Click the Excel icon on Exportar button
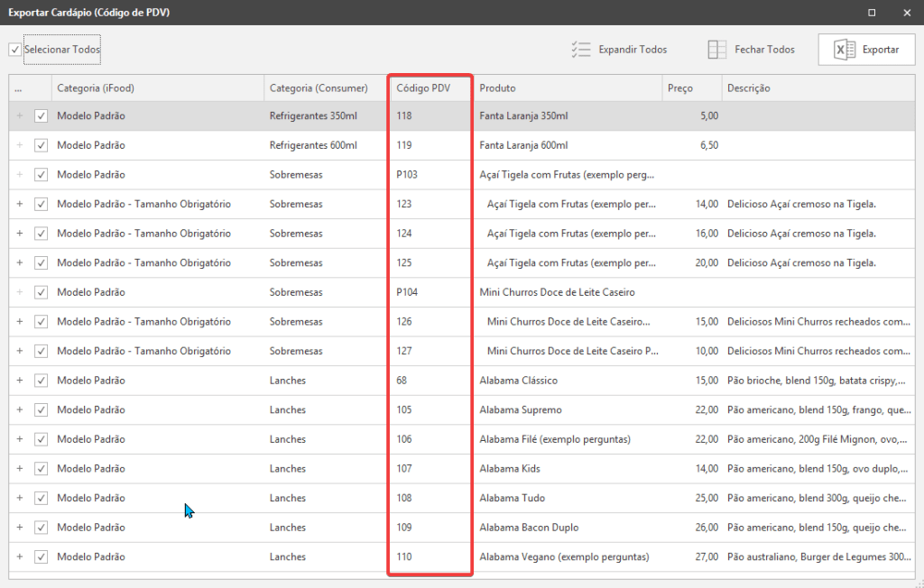This screenshot has width=924, height=588. click(845, 50)
